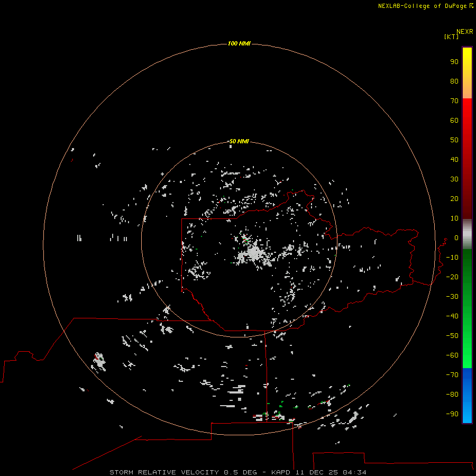Click the [KT] units label
476x476 pixels.
pyautogui.click(x=451, y=36)
